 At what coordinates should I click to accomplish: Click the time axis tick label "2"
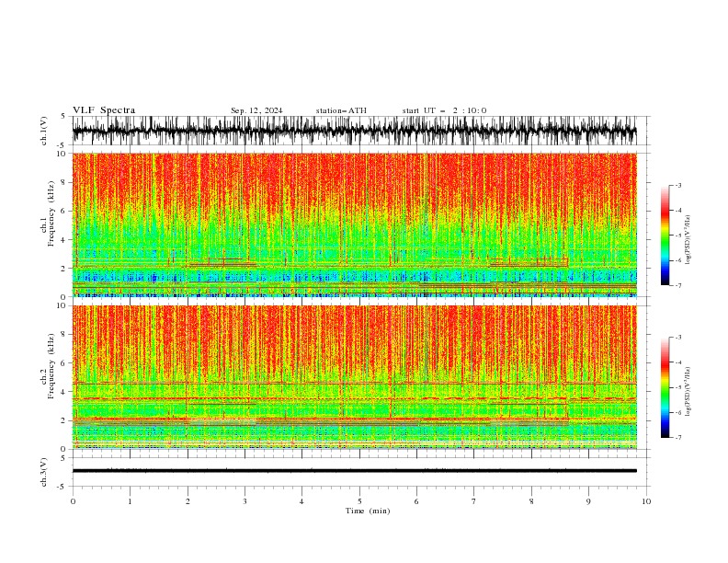tap(188, 501)
